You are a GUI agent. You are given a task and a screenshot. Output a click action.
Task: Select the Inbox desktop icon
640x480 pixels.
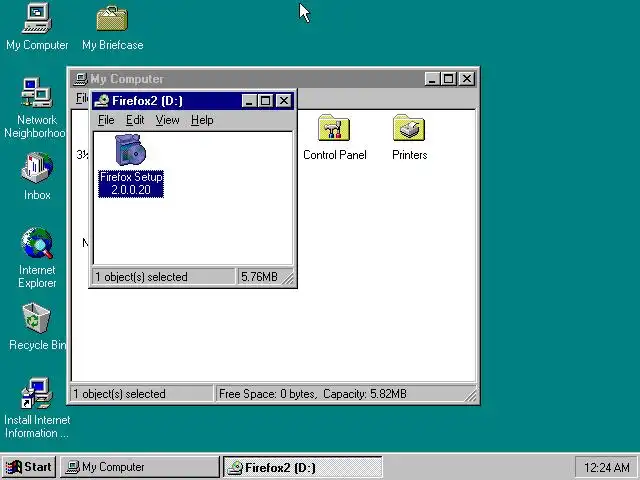(x=37, y=168)
